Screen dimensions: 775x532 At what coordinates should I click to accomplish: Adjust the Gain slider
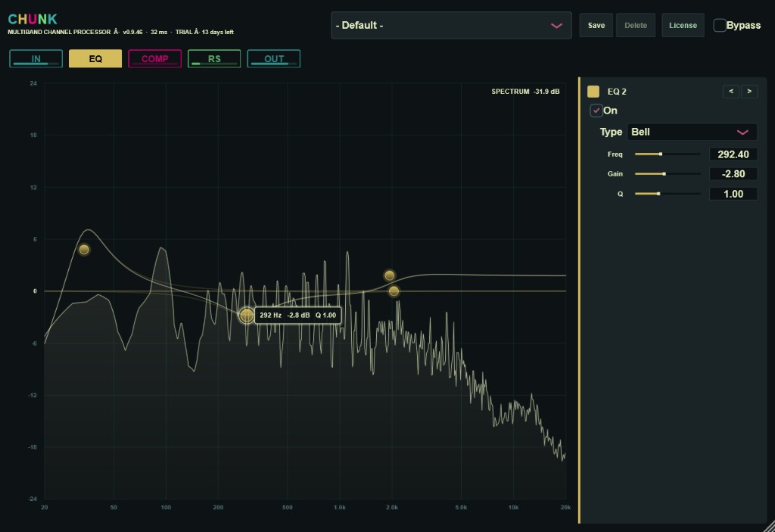(668, 174)
